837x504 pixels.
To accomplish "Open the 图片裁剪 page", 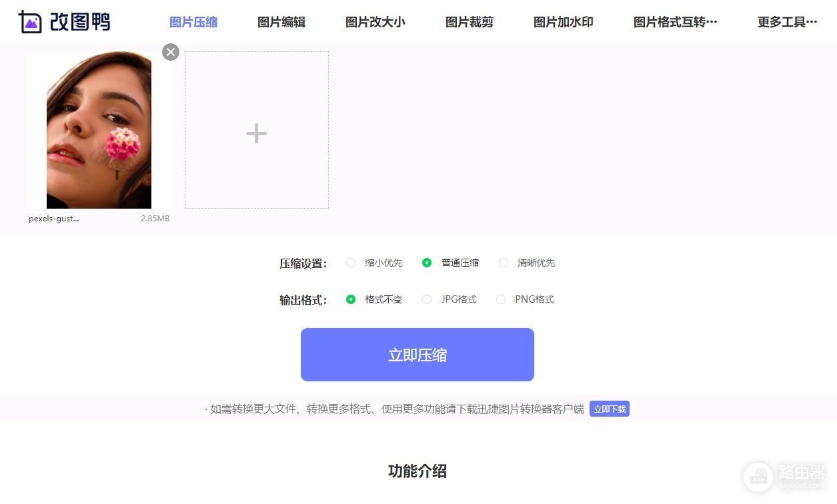I will tap(470, 22).
